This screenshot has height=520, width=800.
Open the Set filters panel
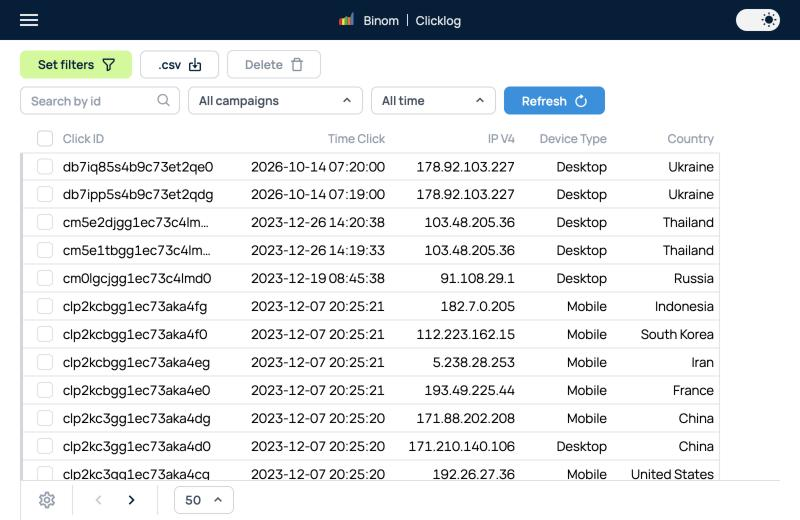76,65
